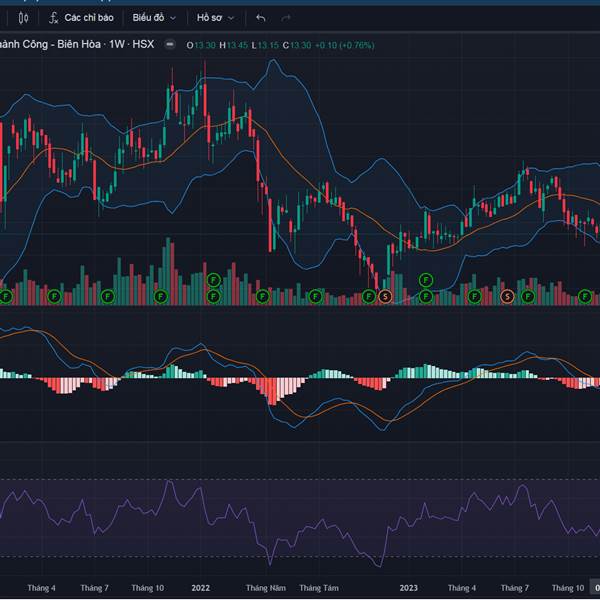Click the 2023 label on the time axis

(408, 588)
